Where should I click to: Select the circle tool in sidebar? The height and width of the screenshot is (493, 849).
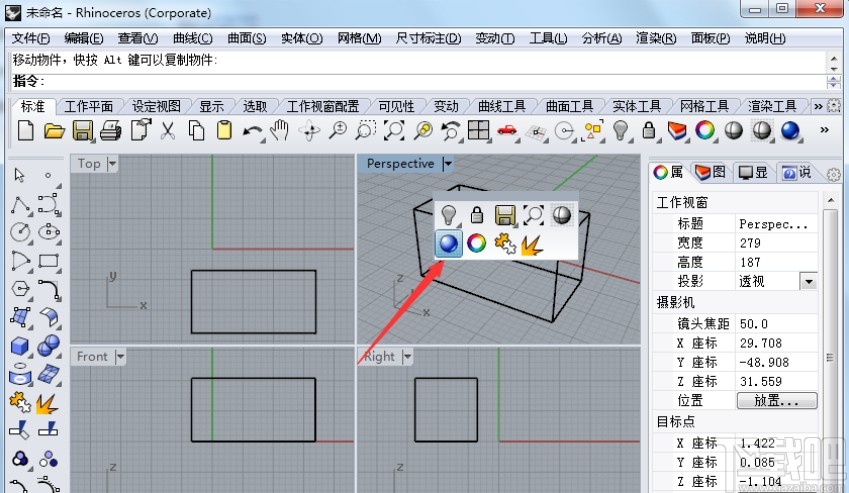pyautogui.click(x=20, y=233)
